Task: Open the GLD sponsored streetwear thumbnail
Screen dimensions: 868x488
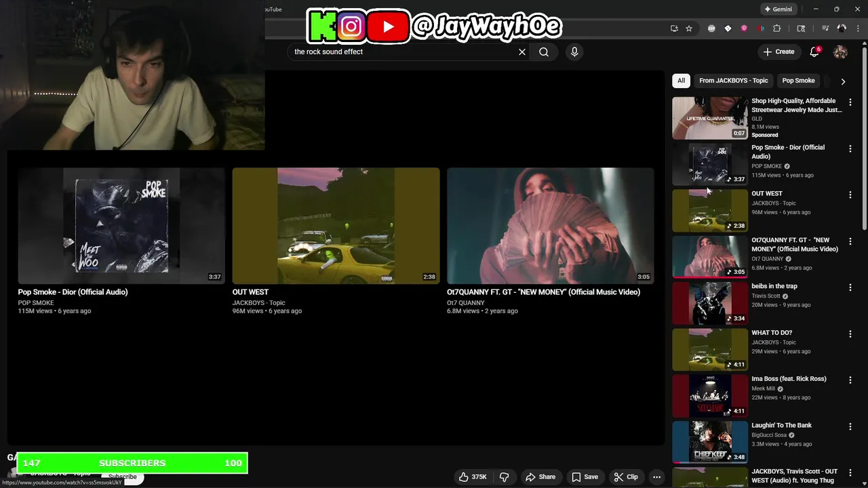Action: (710, 118)
